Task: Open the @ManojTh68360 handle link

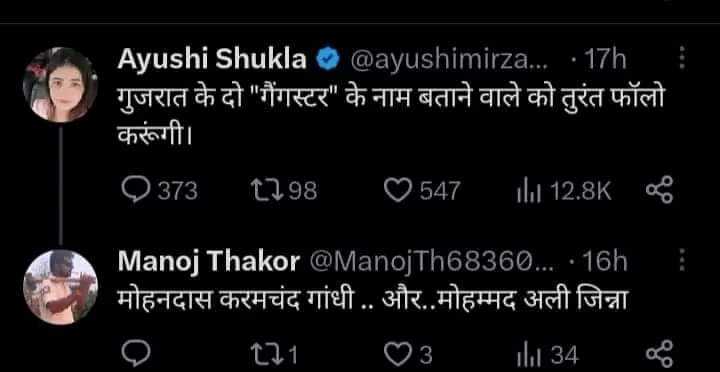Action: [433, 262]
